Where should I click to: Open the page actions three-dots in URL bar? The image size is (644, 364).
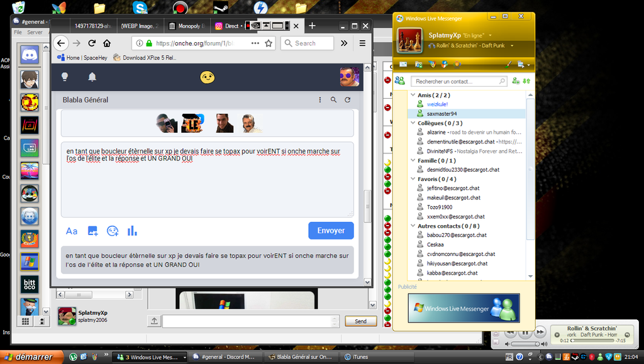click(x=255, y=43)
